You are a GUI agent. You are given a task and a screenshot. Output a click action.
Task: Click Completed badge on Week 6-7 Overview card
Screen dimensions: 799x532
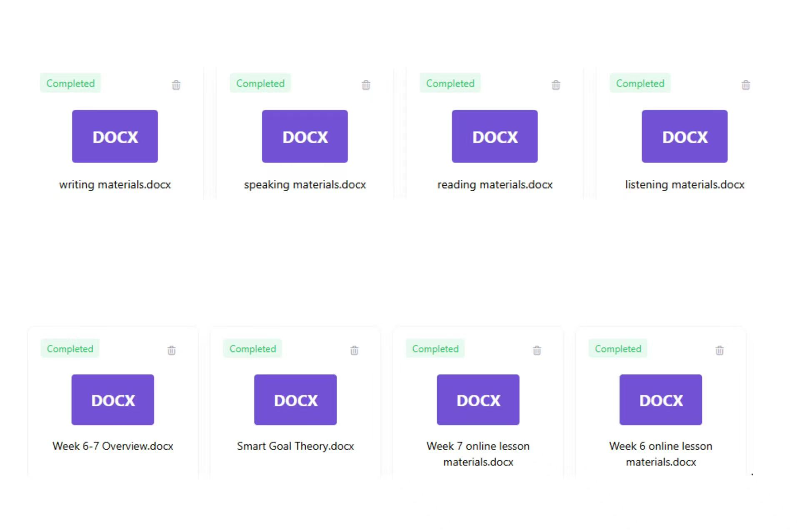(x=70, y=348)
